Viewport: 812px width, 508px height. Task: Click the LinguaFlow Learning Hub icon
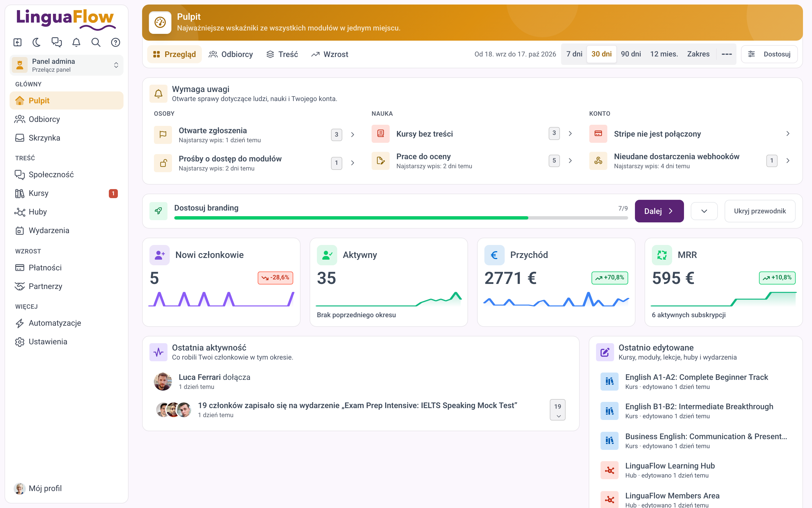pos(609,470)
